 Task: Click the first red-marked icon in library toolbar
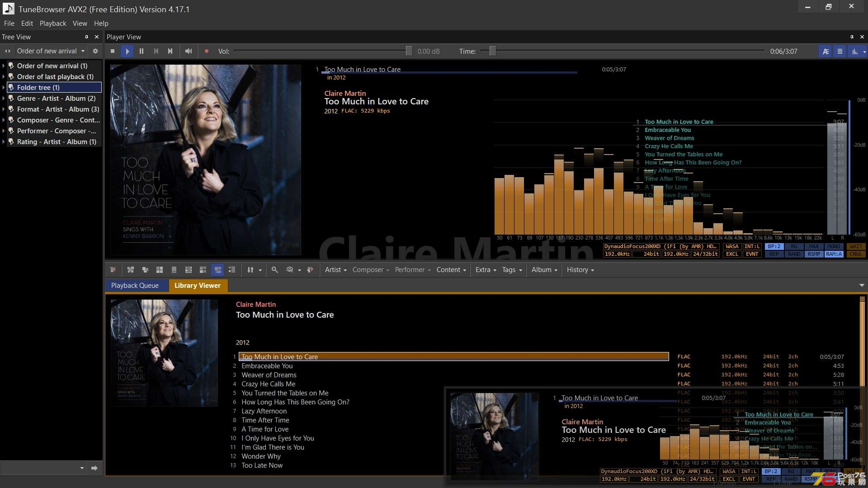point(113,270)
